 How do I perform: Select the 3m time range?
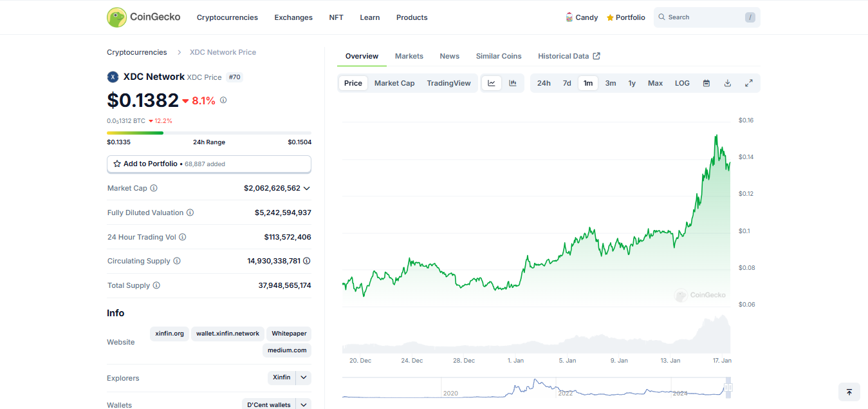coord(611,83)
